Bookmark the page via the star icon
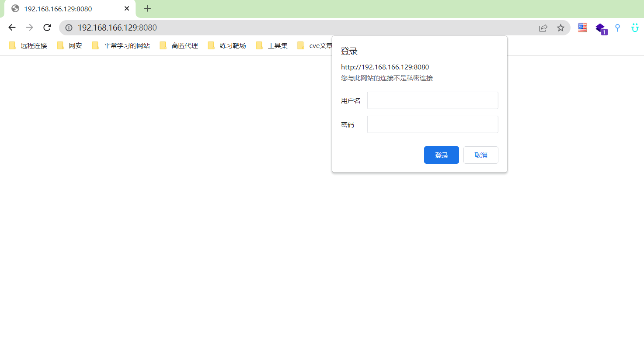The width and height of the screenshot is (644, 348). [560, 28]
